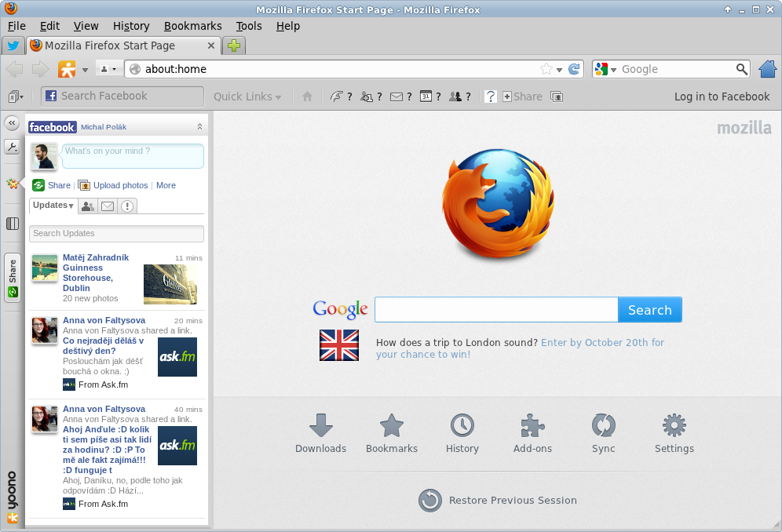Open the search engine selector dropdown
782x532 pixels.
(605, 69)
